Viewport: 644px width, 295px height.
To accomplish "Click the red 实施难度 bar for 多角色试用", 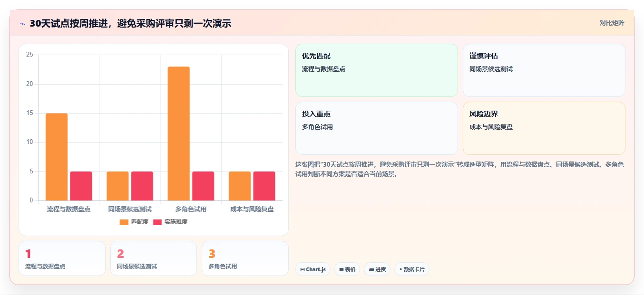I will click(x=203, y=186).
